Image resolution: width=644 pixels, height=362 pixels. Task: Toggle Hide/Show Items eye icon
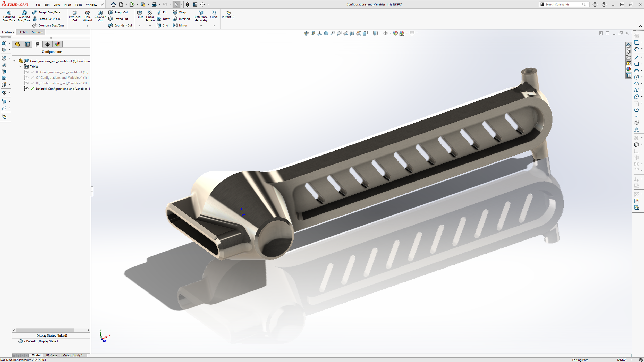click(385, 33)
